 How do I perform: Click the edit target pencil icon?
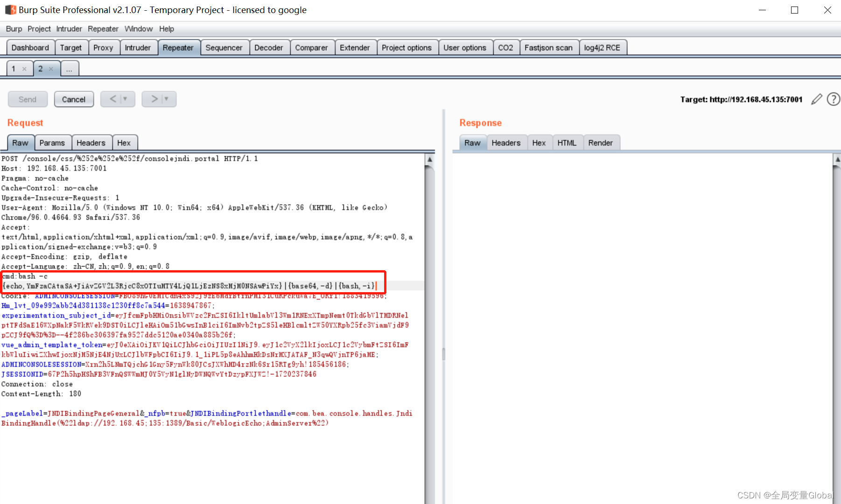816,99
